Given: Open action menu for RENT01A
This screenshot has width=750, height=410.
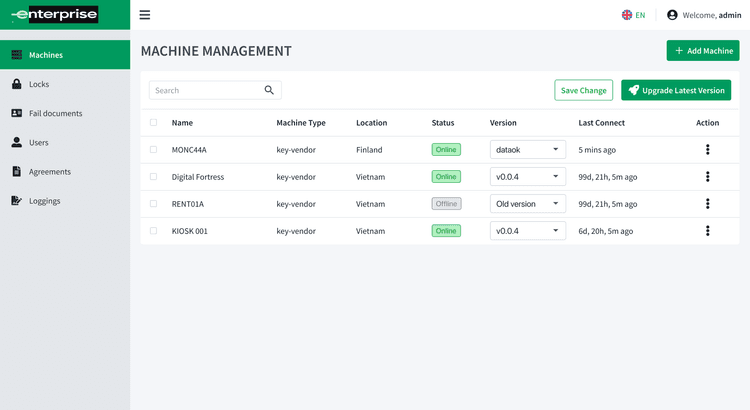Looking at the screenshot, I should 707,203.
